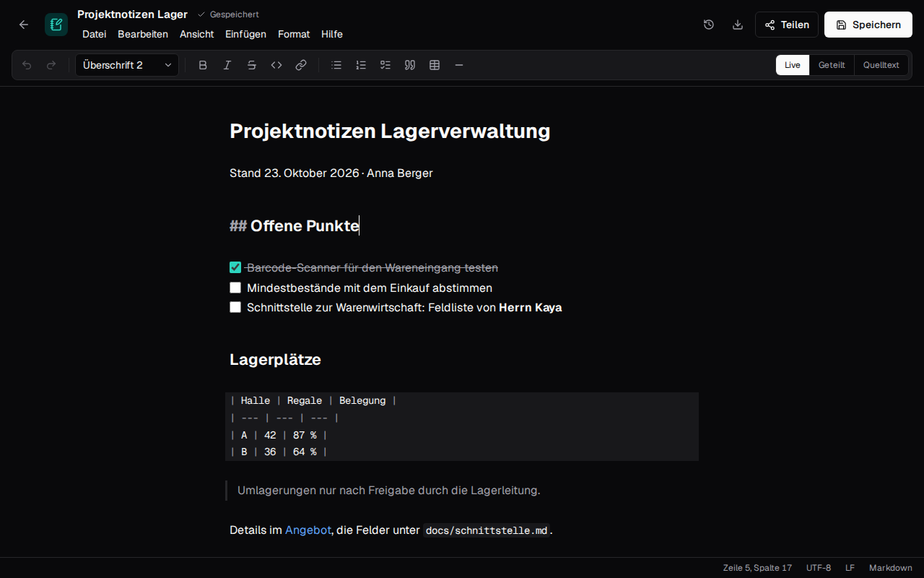Insert a hyperlink

301,65
